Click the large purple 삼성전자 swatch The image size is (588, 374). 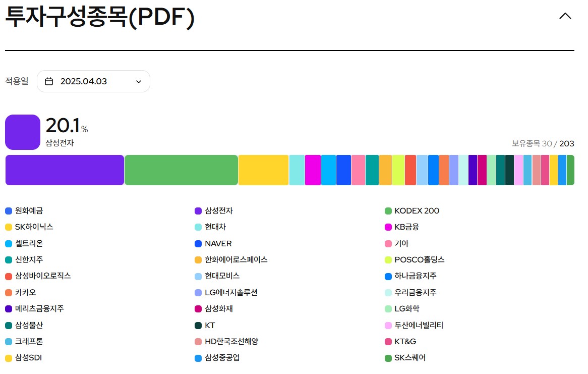[23, 132]
